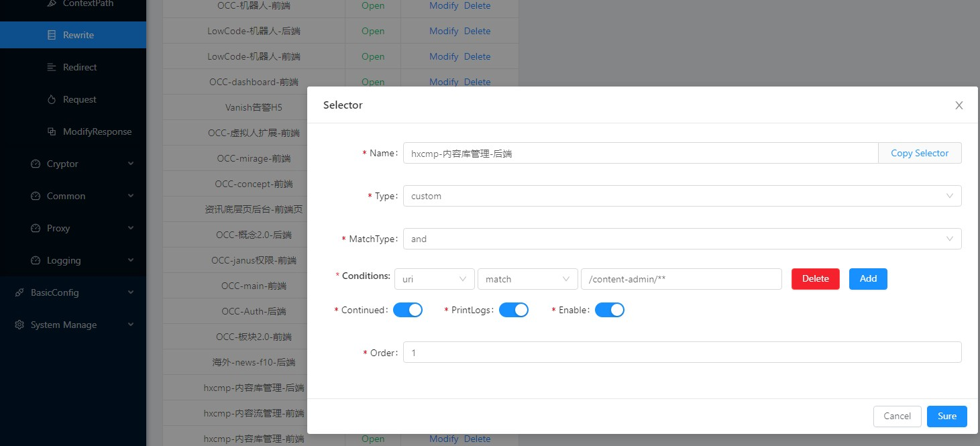
Task: Disable the Enable switch
Action: 610,309
